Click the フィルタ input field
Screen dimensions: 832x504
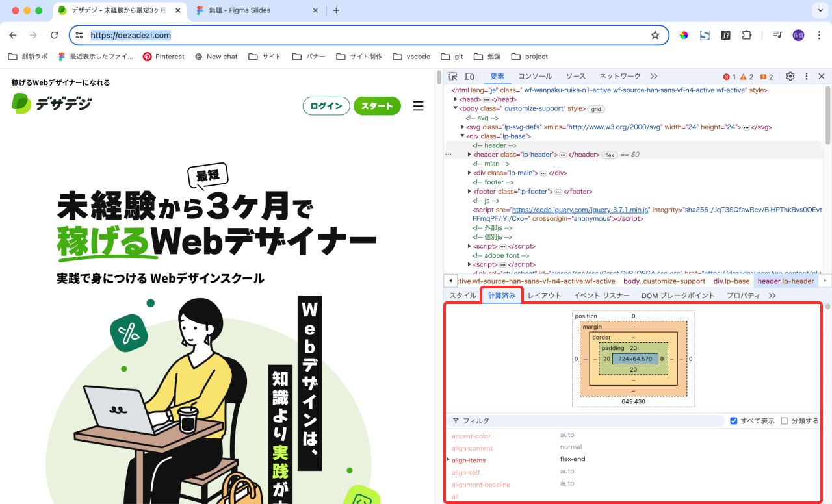[x=586, y=421]
